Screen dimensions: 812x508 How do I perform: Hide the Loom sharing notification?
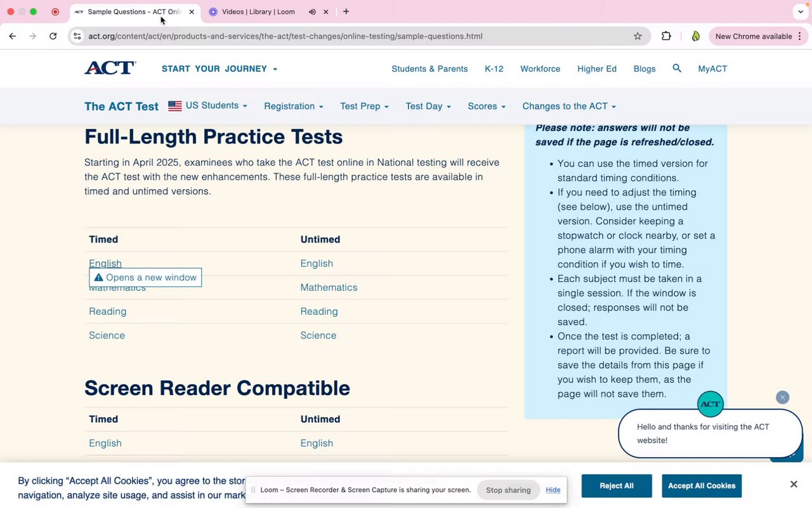click(553, 490)
